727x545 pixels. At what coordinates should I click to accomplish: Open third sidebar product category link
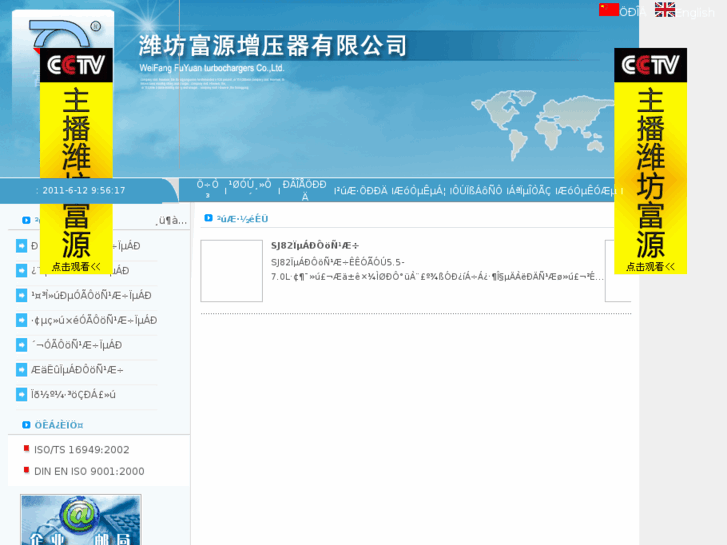point(91,295)
